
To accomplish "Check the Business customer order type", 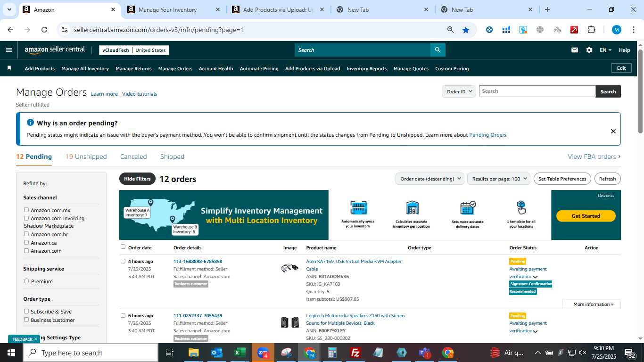I will tap(26, 320).
